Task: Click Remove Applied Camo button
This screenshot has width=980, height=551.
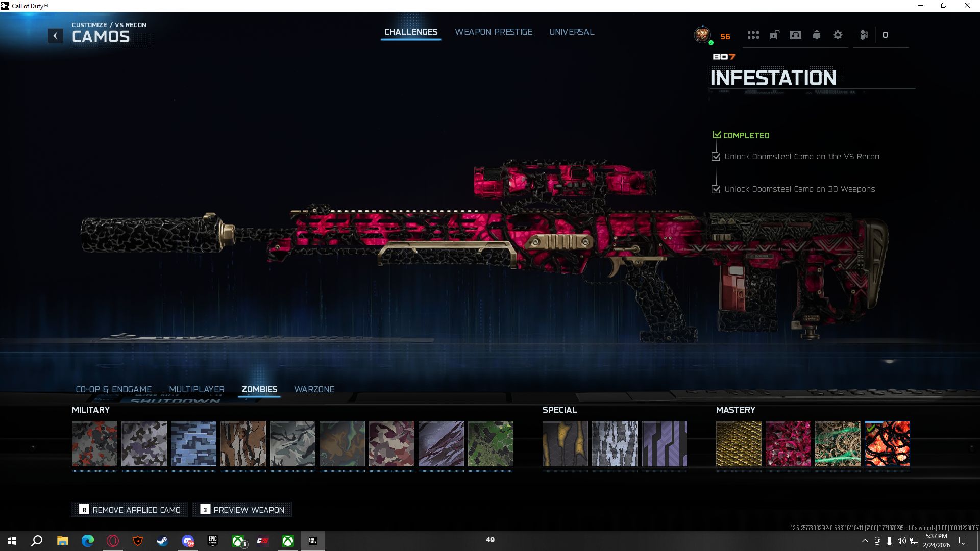Action: pyautogui.click(x=130, y=510)
